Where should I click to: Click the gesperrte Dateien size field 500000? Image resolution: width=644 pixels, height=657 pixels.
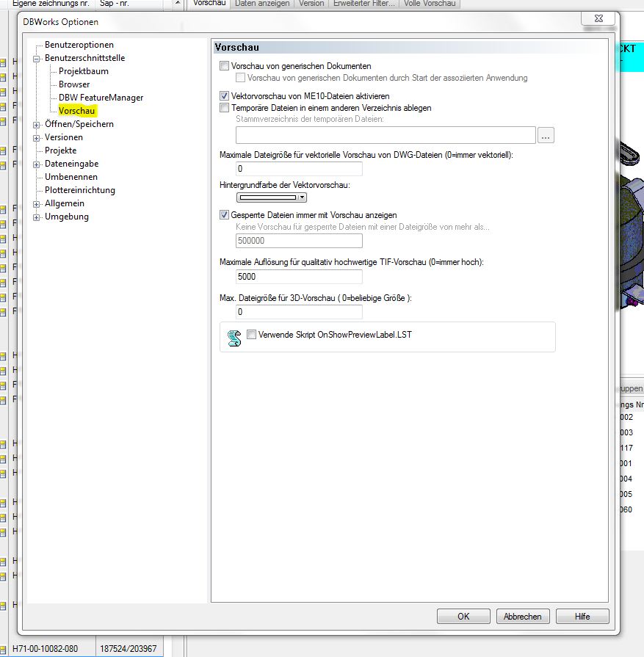[299, 241]
